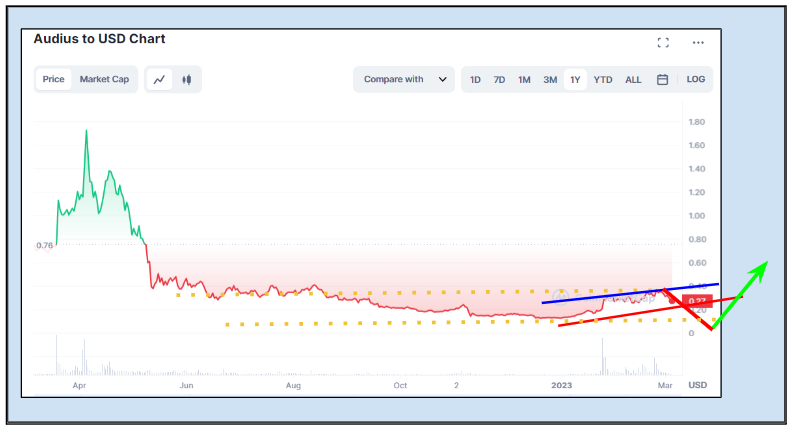Click the 1.80 price axis label
This screenshot has height=430, width=797.
(x=696, y=122)
